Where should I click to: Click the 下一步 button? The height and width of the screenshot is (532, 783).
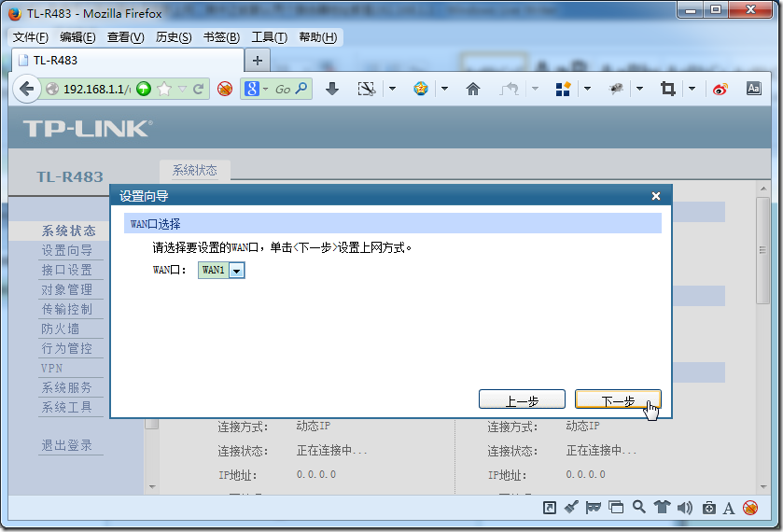[618, 399]
